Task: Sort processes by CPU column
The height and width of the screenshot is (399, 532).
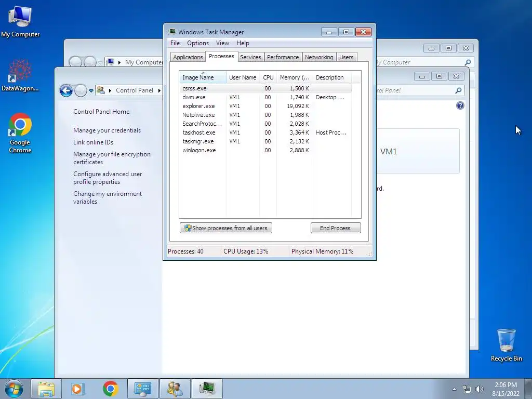Action: tap(268, 77)
